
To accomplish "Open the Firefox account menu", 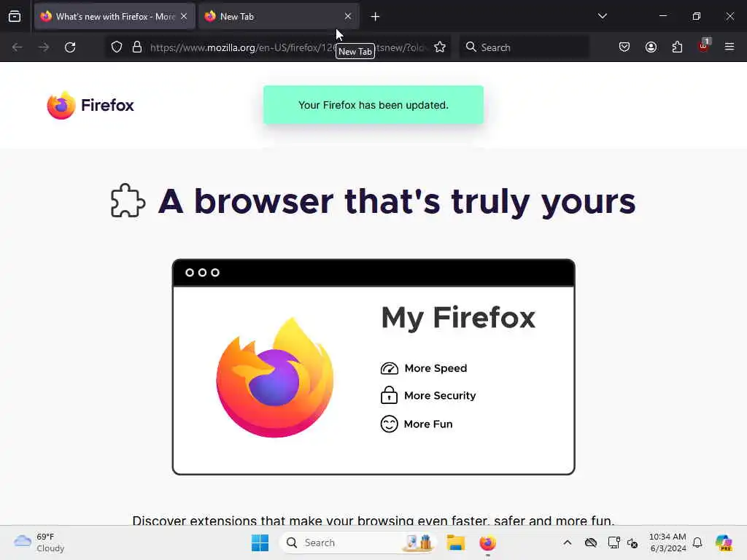I will point(651,47).
